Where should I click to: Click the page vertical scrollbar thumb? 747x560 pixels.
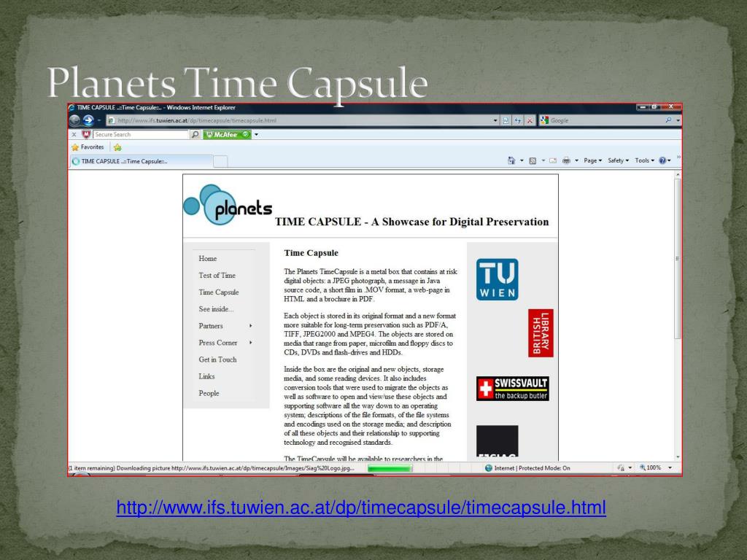pos(678,259)
